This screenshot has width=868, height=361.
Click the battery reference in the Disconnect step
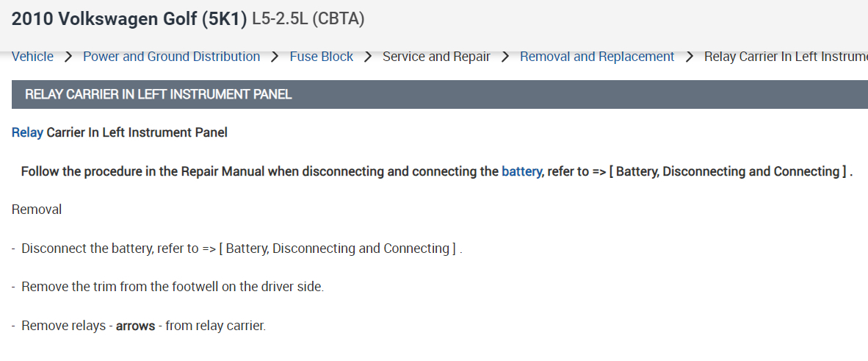pos(338,249)
